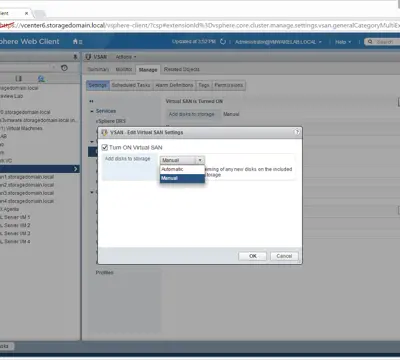Image resolution: width=400 pixels, height=360 pixels.
Task: Click the Updated at time text
Action: click(194, 42)
